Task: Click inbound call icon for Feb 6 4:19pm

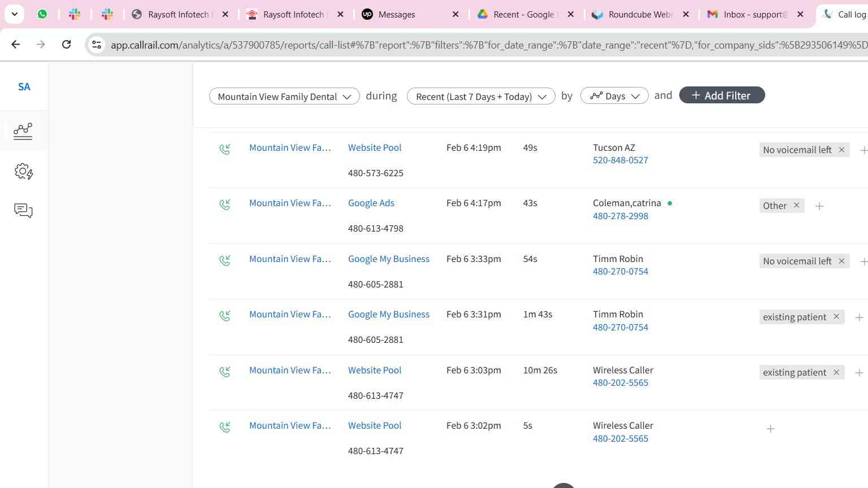Action: [x=225, y=149]
